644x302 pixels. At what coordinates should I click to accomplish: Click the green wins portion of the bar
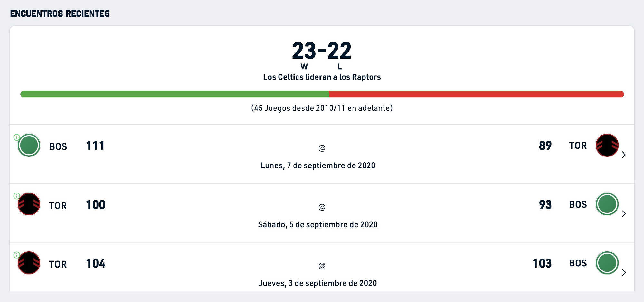coord(175,94)
